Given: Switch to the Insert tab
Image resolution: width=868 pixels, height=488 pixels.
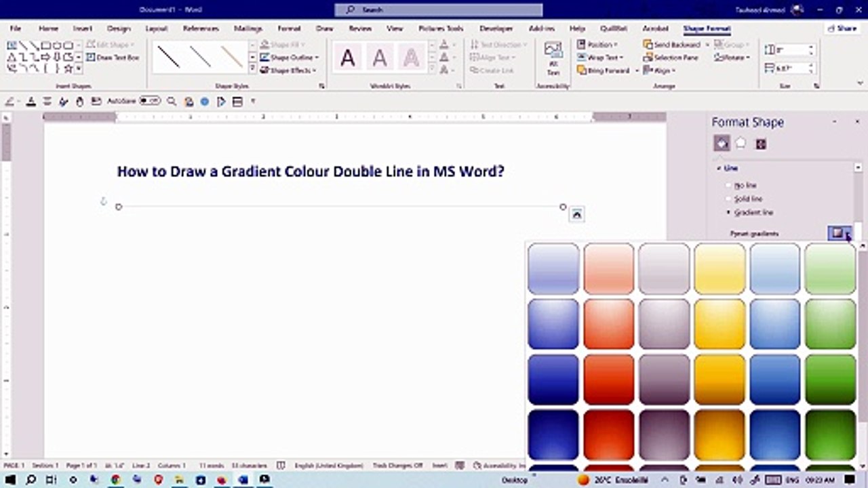Looking at the screenshot, I should pyautogui.click(x=83, y=28).
